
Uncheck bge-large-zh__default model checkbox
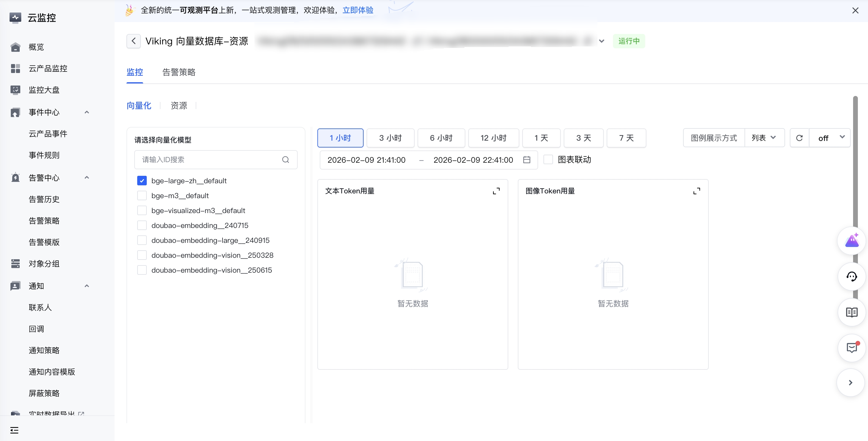coord(142,181)
